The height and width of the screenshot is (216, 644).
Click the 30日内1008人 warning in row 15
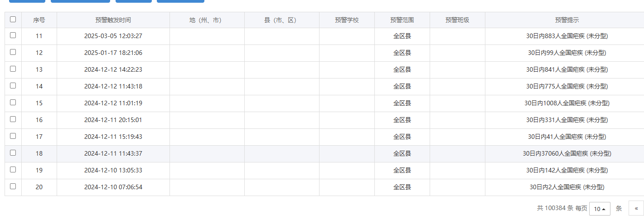coord(567,103)
